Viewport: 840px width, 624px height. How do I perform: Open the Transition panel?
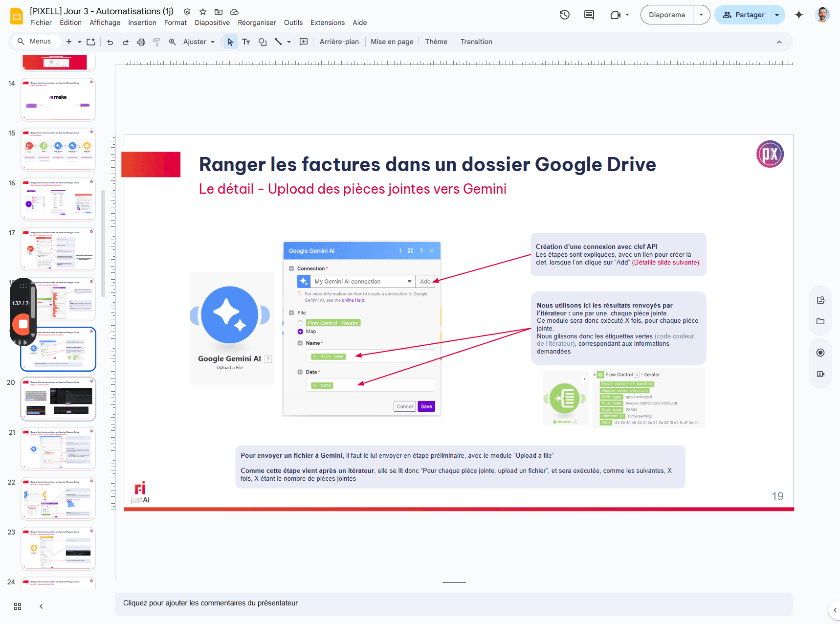(476, 42)
